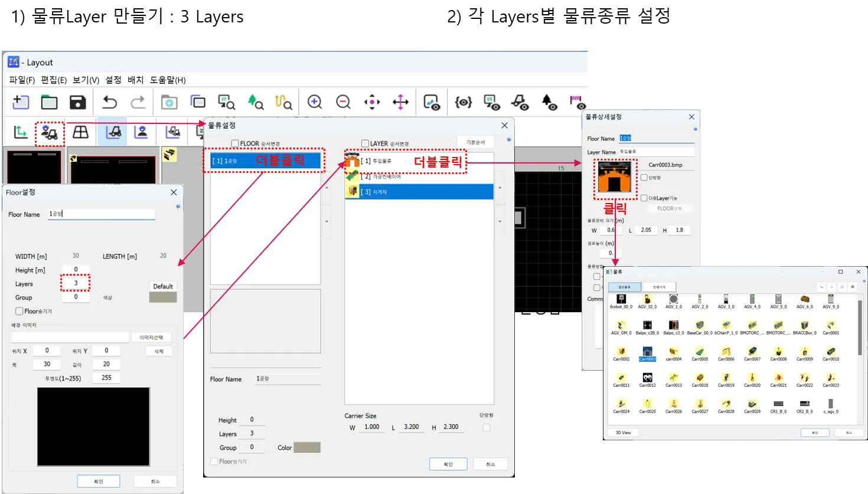Switch to the 컨베이어 tab in 물류 window
The image size is (868, 494).
tap(659, 287)
